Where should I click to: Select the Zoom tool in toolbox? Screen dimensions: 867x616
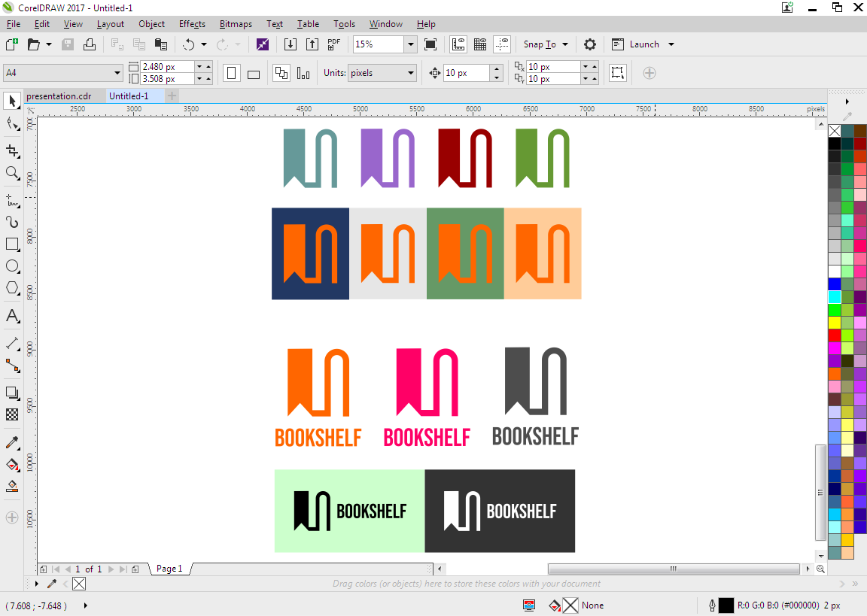pyautogui.click(x=12, y=173)
